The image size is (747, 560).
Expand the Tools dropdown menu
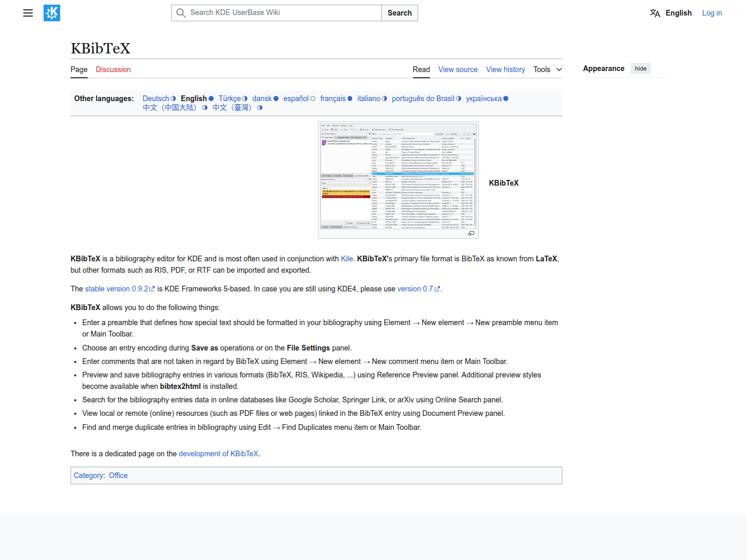tap(548, 69)
